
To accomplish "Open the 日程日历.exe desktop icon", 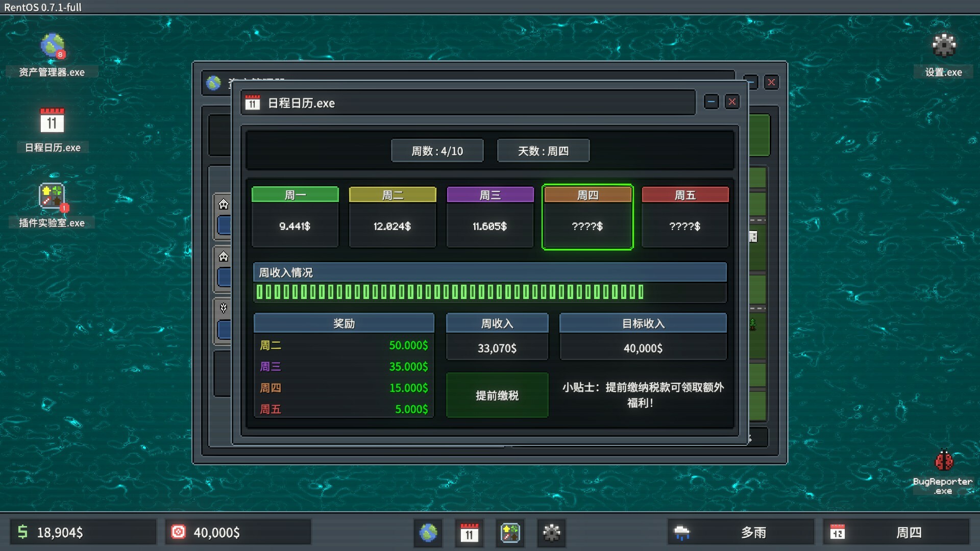I will [52, 121].
